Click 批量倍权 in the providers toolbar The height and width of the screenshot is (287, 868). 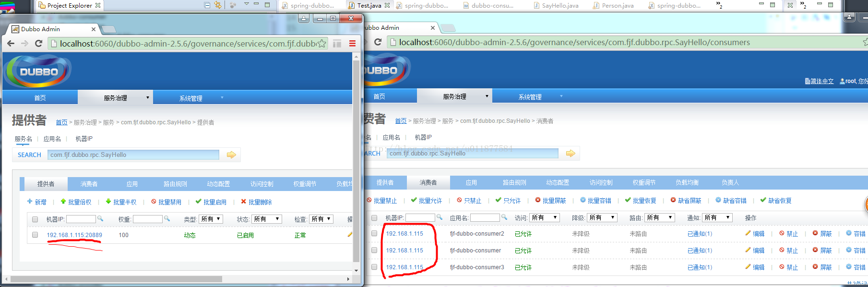tap(76, 202)
